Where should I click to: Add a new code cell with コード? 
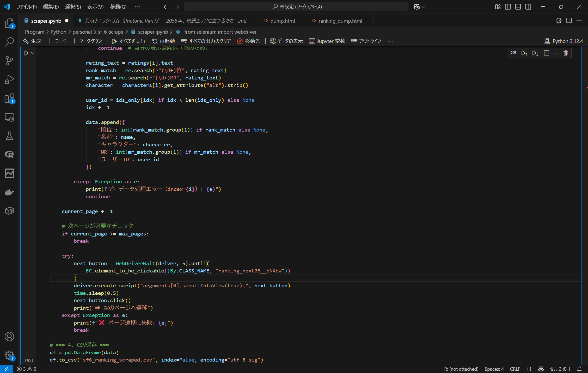pos(56,41)
